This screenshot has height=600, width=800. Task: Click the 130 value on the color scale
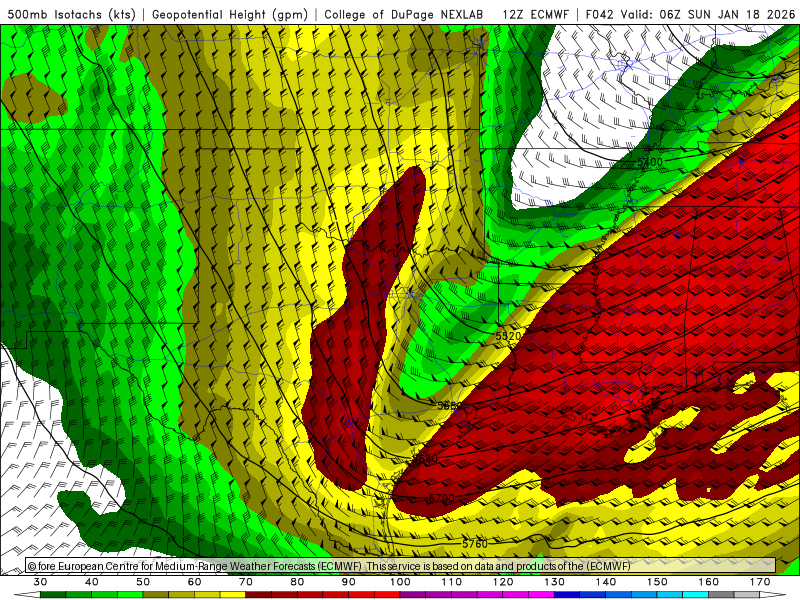[555, 582]
